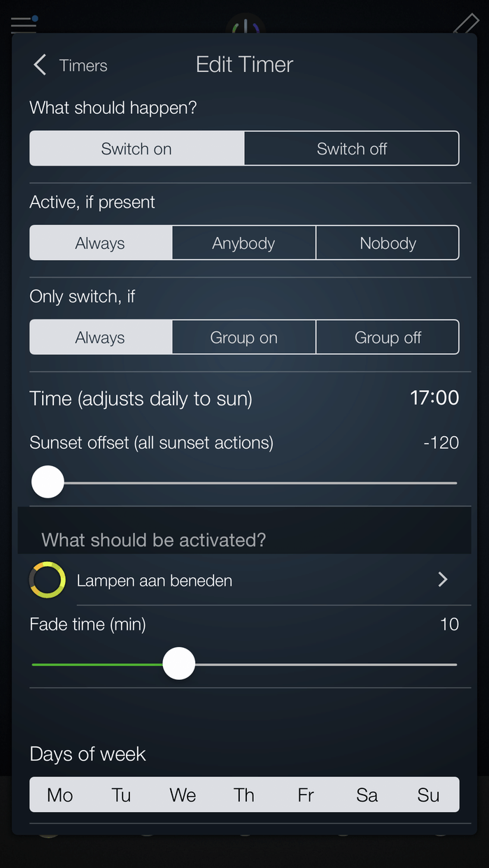Click the Sunset offset slider handle

[x=48, y=482]
